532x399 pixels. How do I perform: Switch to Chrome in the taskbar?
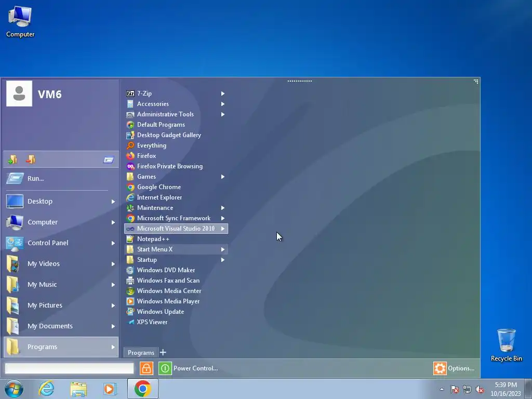(142, 389)
